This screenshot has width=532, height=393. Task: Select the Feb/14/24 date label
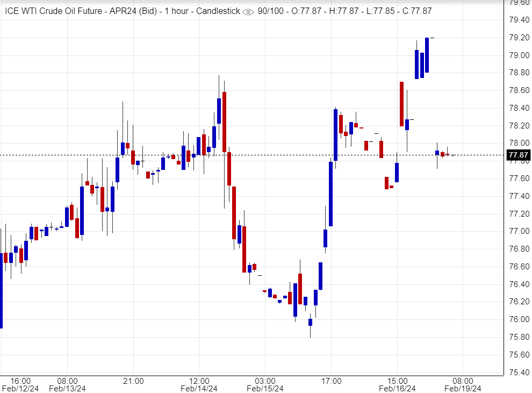tap(199, 388)
